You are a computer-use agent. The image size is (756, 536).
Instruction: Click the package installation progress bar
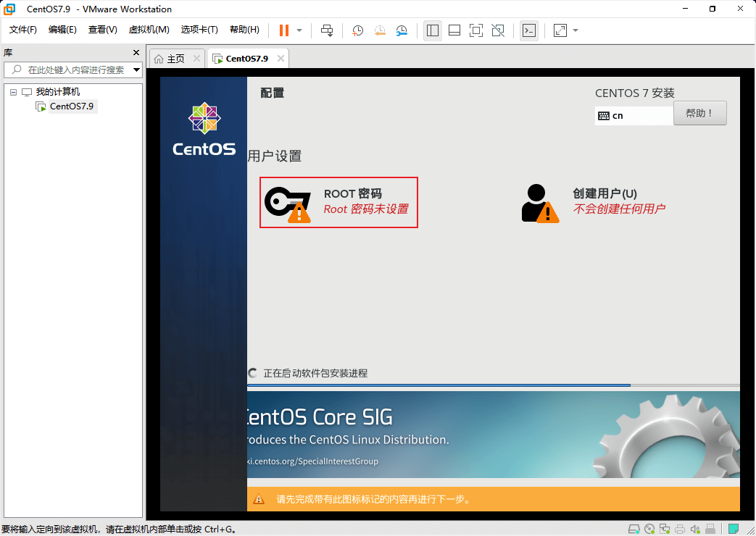tap(493, 385)
